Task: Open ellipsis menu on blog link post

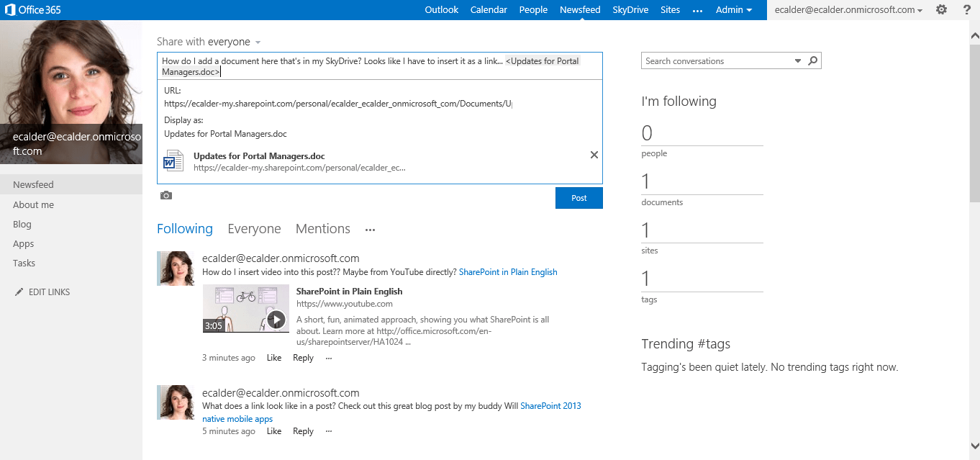Action: 329,431
